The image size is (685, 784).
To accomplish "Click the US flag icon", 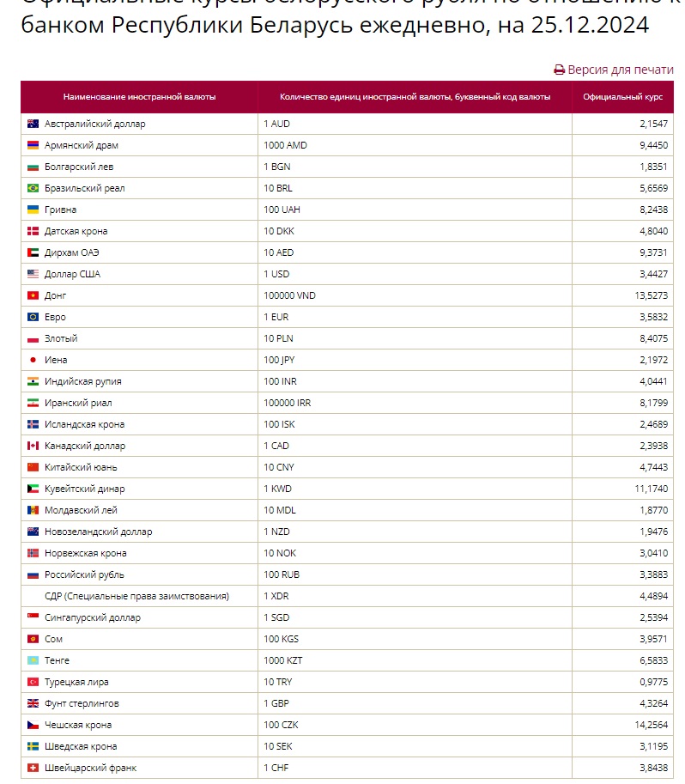I will (33, 274).
